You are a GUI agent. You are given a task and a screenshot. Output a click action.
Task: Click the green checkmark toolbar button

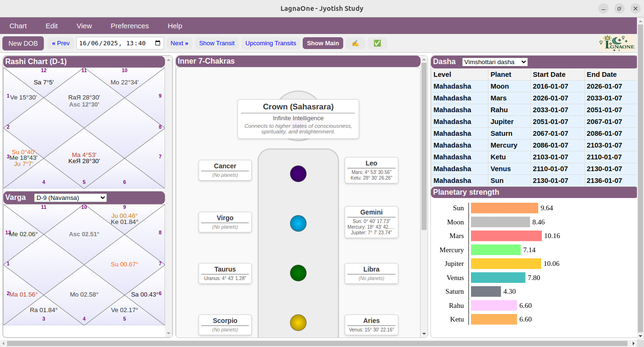click(377, 43)
